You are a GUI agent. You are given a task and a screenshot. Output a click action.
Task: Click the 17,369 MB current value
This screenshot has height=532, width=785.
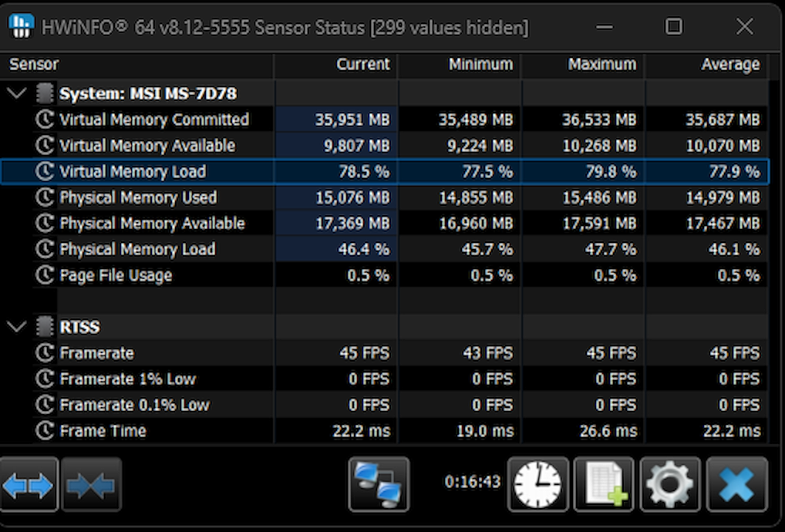[x=352, y=224]
